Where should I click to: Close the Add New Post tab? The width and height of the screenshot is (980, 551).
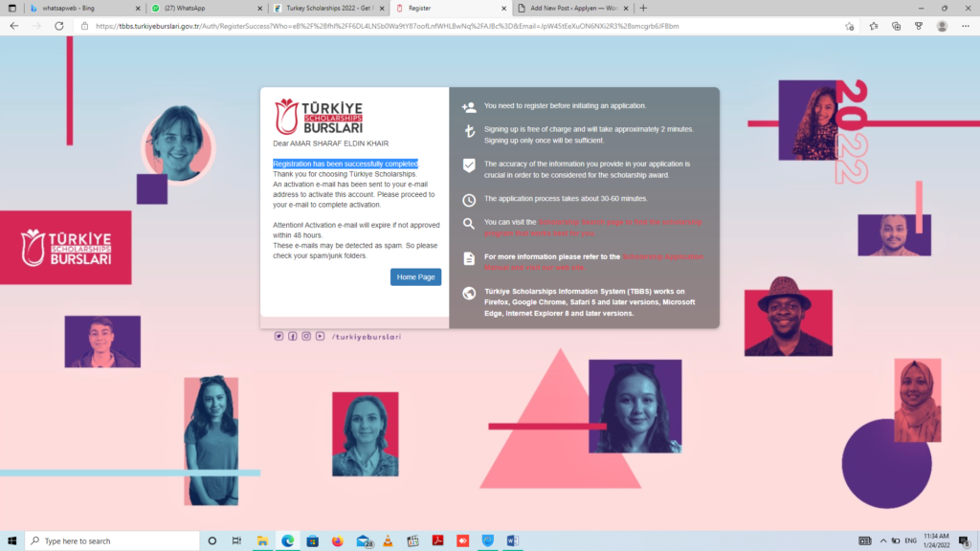coord(626,8)
